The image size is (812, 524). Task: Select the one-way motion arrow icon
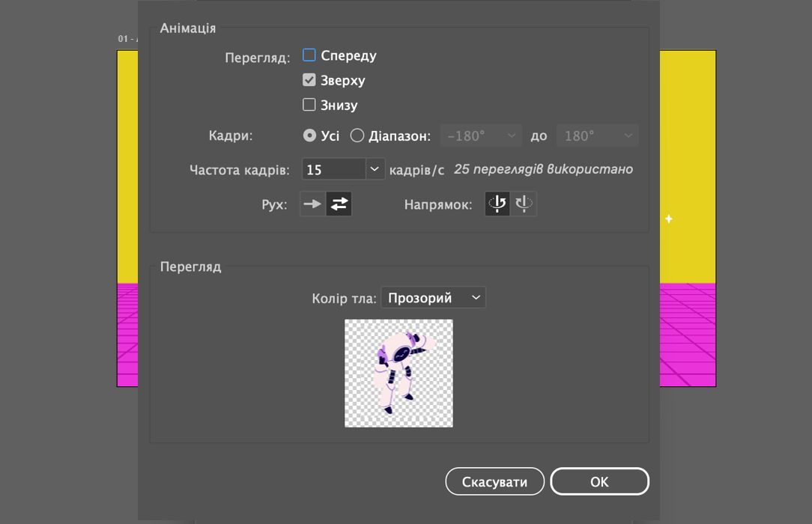[312, 204]
